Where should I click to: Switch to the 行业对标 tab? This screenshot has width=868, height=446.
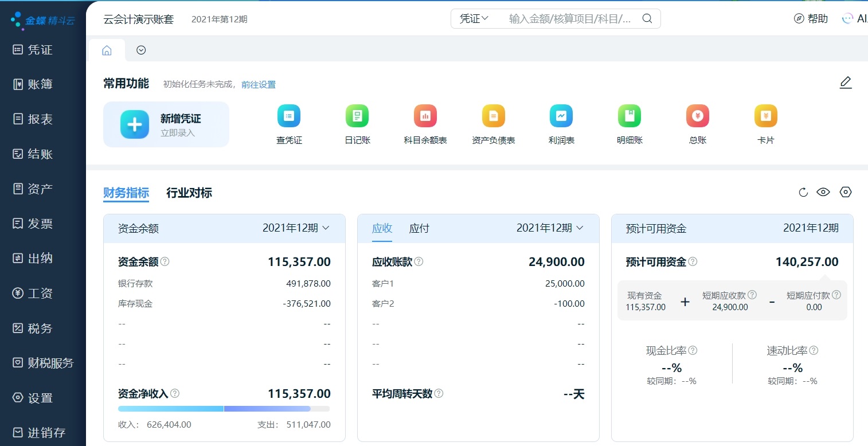click(x=189, y=193)
